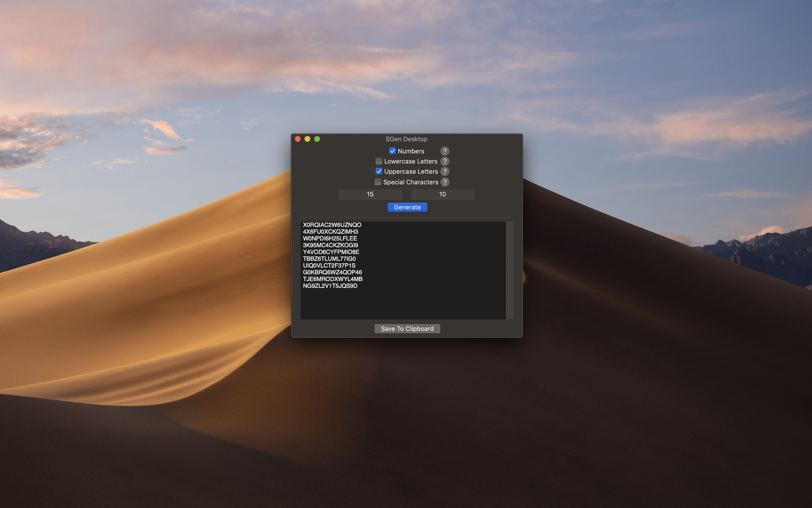This screenshot has height=508, width=812.
Task: Click help icon beside Lowercase Letters
Action: coord(445,161)
